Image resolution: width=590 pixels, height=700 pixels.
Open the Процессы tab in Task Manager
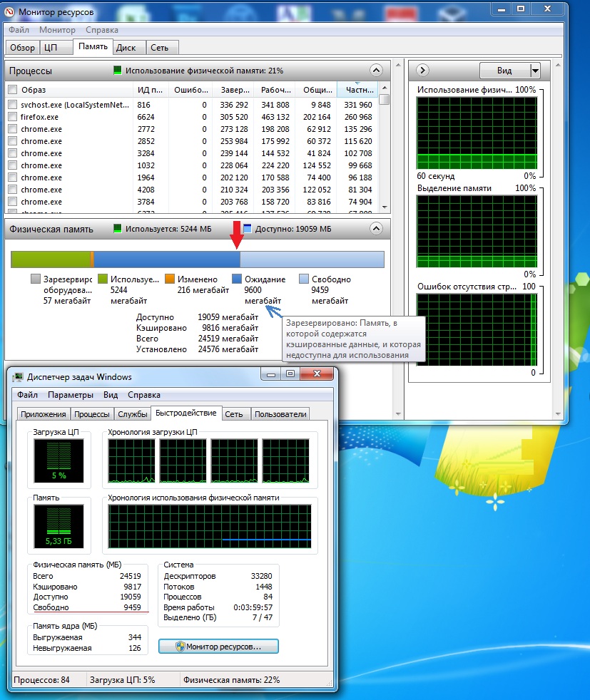tap(91, 414)
